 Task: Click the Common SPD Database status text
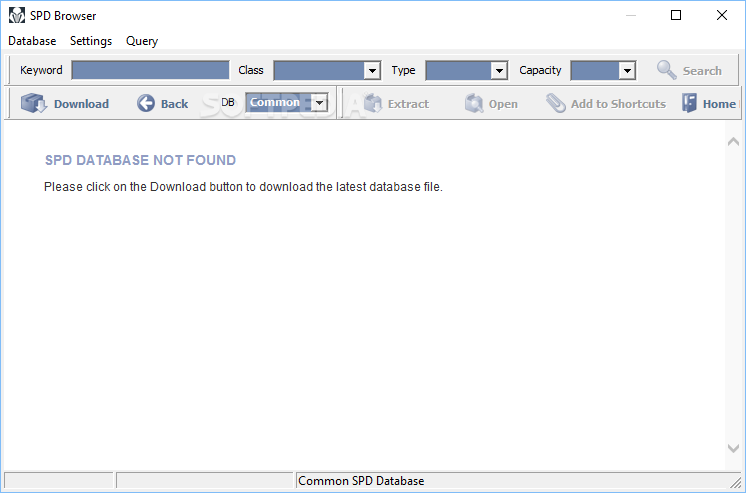361,481
